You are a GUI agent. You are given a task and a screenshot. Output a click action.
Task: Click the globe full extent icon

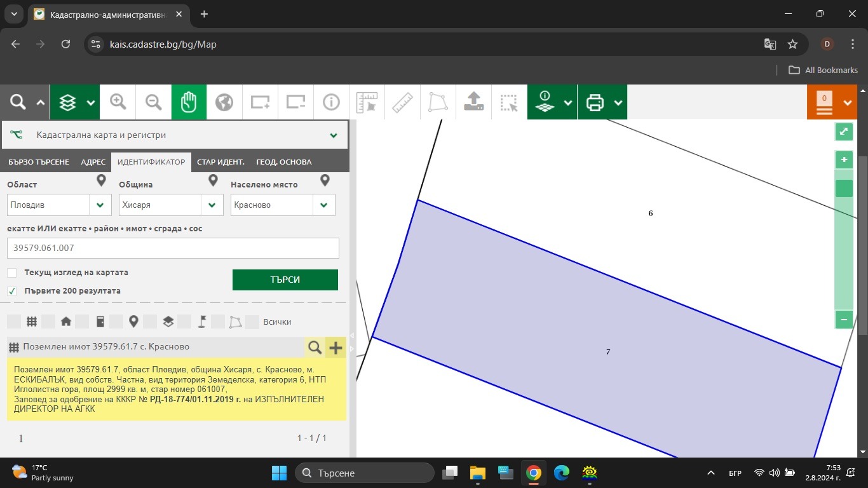pos(224,102)
